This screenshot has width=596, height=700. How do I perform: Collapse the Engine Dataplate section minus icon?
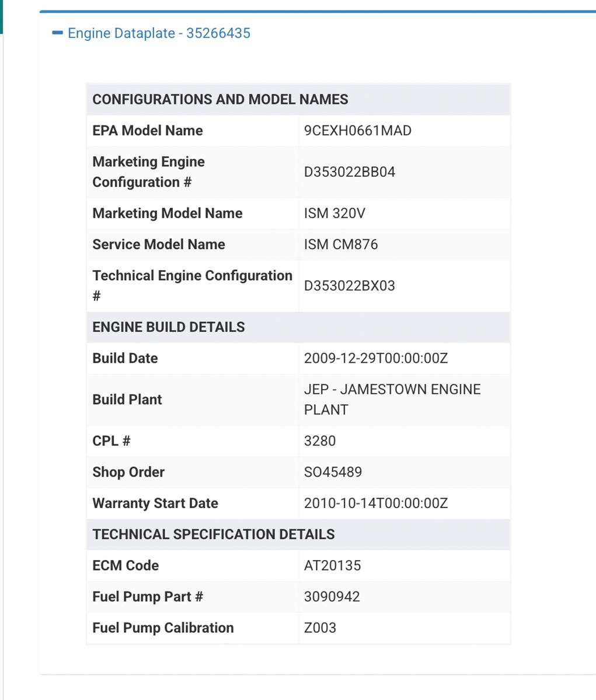click(57, 33)
